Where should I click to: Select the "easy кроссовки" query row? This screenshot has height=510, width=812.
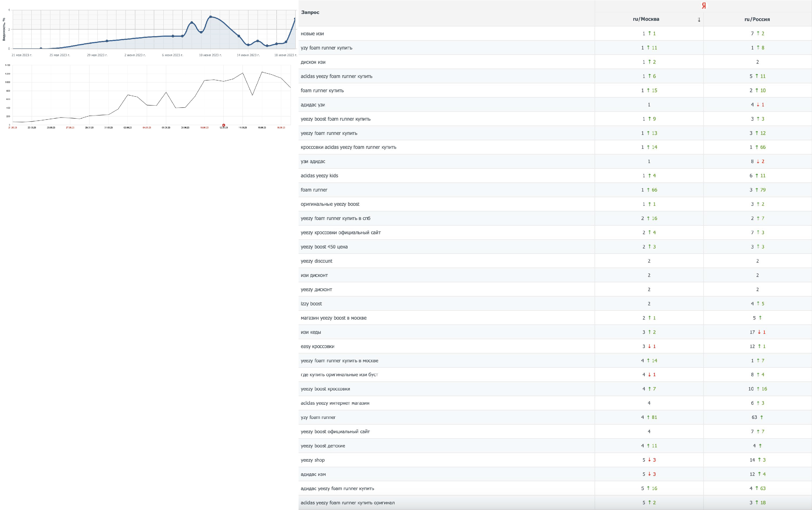[317, 346]
